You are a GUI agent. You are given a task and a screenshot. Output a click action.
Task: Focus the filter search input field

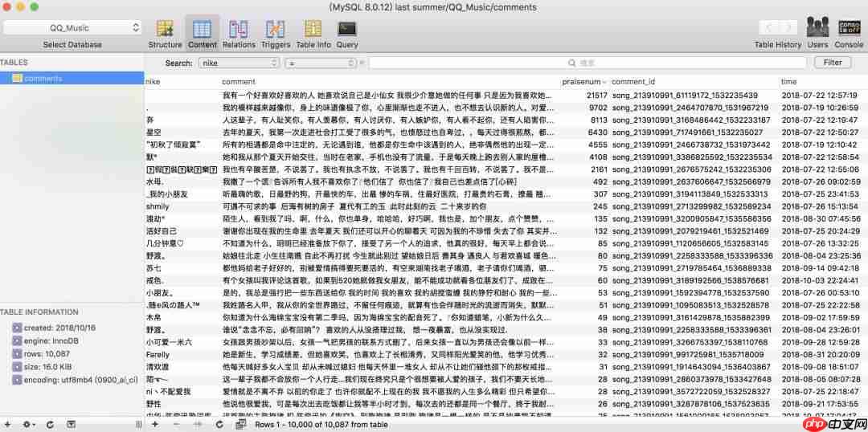tap(588, 63)
